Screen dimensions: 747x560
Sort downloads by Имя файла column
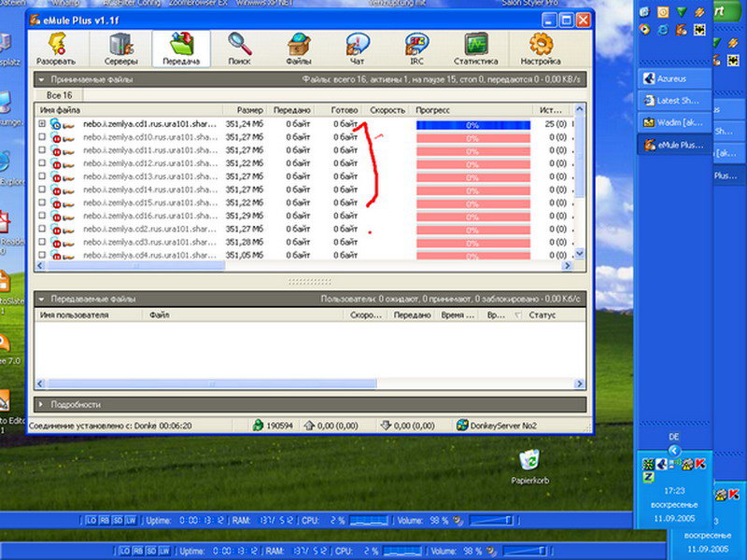[129, 110]
